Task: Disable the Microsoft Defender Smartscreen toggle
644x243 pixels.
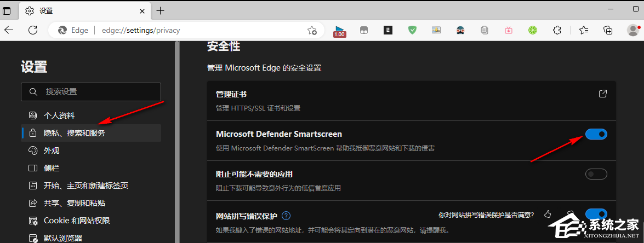Action: point(596,134)
